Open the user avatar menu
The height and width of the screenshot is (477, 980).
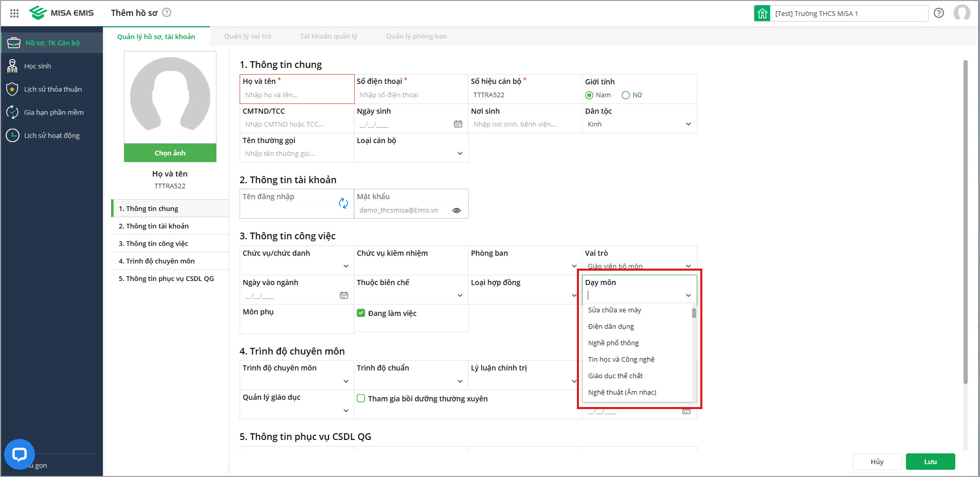pyautogui.click(x=961, y=13)
